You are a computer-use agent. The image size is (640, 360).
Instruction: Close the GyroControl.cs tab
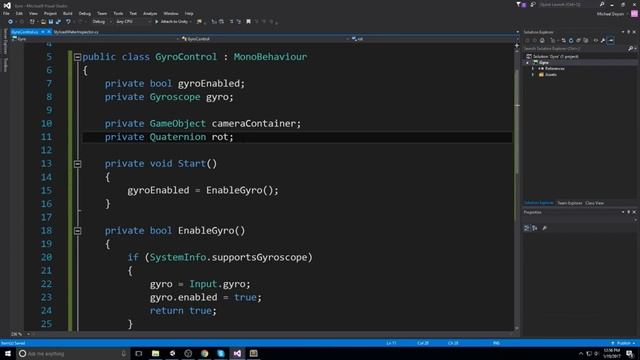coord(49,32)
